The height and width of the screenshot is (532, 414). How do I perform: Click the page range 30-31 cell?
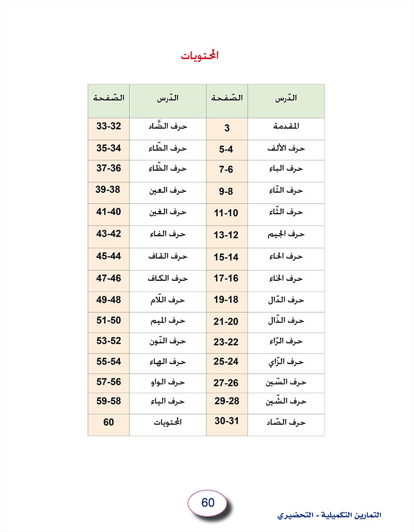click(x=227, y=421)
